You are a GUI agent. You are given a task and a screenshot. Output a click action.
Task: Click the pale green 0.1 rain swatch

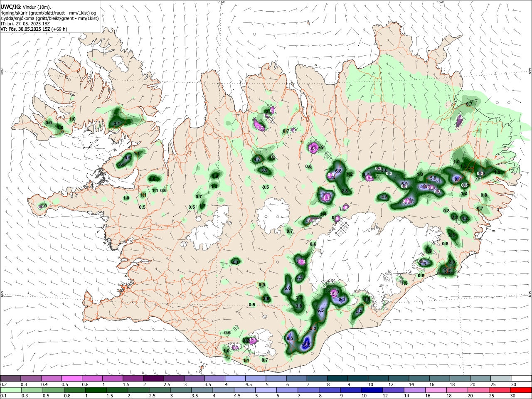pyautogui.click(x=11, y=390)
